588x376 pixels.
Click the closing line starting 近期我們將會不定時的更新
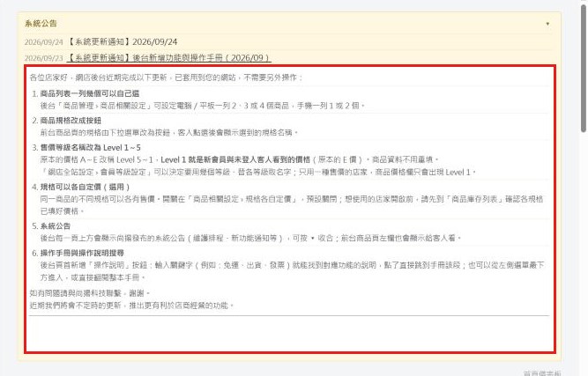pos(131,306)
